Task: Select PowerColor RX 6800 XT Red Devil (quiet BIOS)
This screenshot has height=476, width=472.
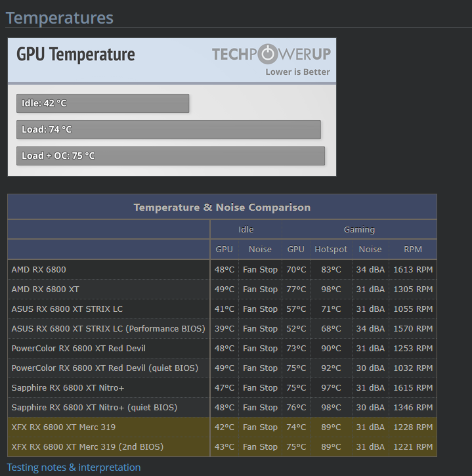Action: pyautogui.click(x=105, y=368)
